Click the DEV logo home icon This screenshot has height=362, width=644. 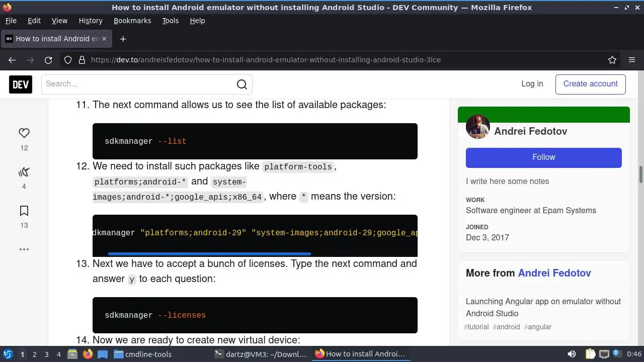coord(21,84)
